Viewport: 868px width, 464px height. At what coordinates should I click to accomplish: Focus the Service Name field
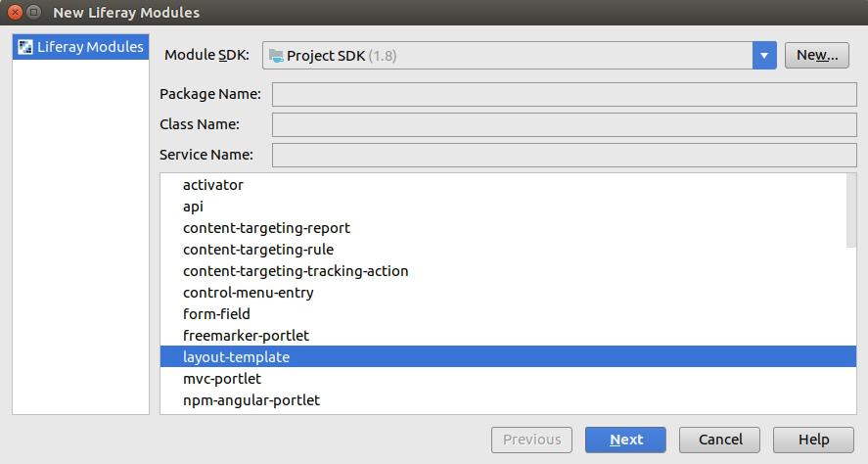(564, 155)
